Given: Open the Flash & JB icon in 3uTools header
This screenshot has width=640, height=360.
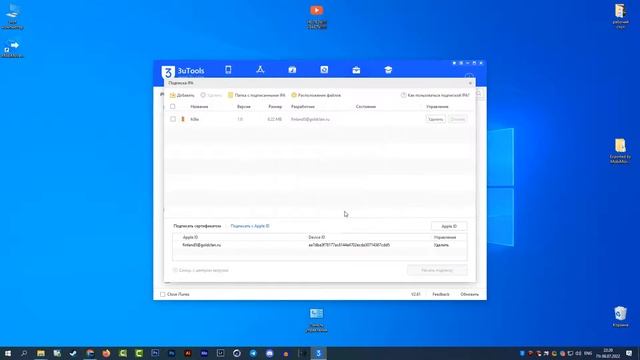Looking at the screenshot, I should (324, 70).
